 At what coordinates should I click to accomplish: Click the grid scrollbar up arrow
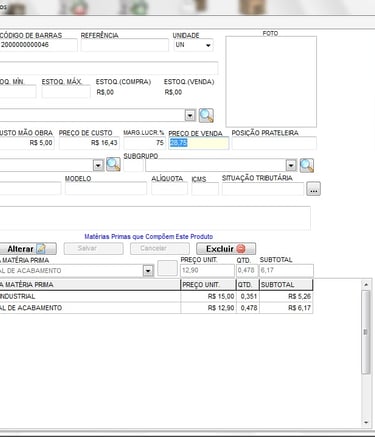(366, 285)
